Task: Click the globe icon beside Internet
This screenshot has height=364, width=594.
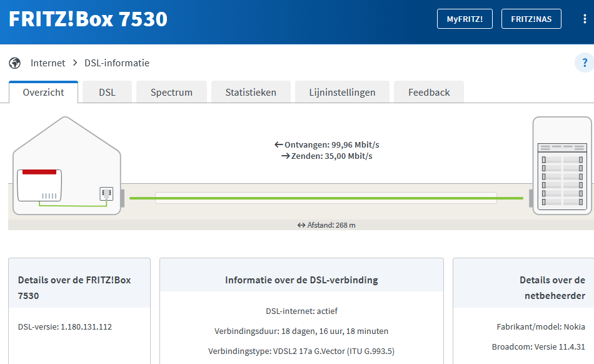Action: [x=15, y=63]
